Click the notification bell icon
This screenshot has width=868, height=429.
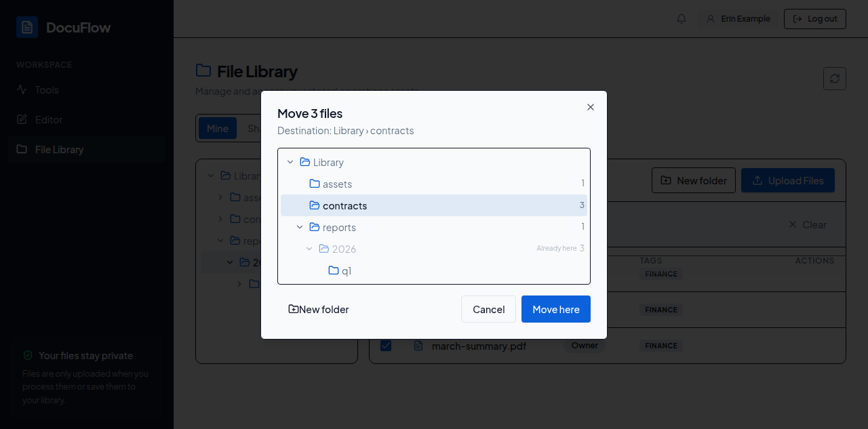(682, 19)
